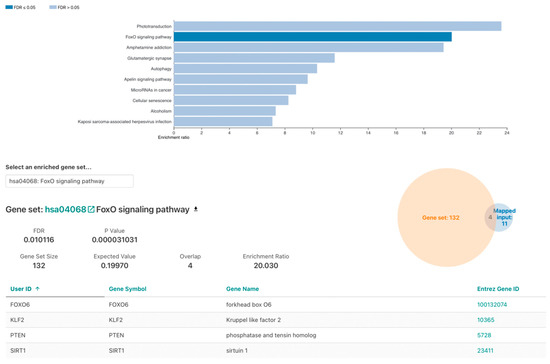
Task: Click the dark blue FDR ≤ 0.05 legend swatch
Action: click(9, 7)
